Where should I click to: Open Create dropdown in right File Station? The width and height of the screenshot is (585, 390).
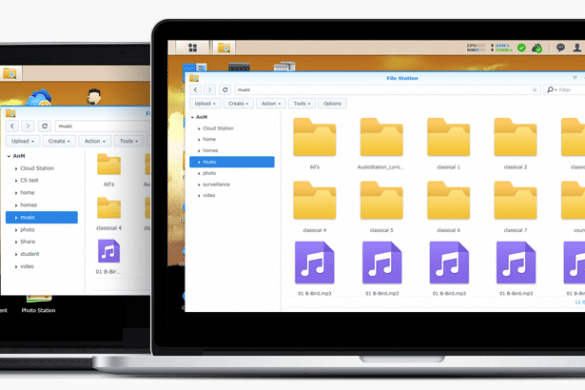[x=238, y=103]
